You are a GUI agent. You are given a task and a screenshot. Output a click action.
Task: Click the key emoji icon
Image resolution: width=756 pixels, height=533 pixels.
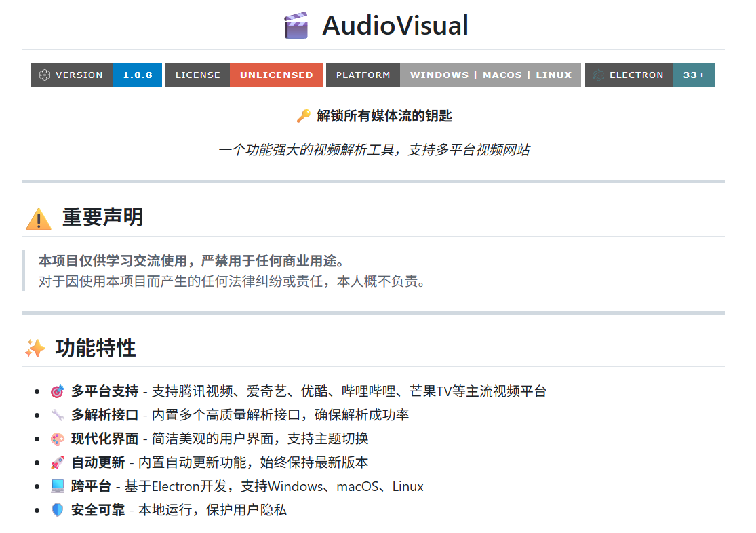(304, 116)
